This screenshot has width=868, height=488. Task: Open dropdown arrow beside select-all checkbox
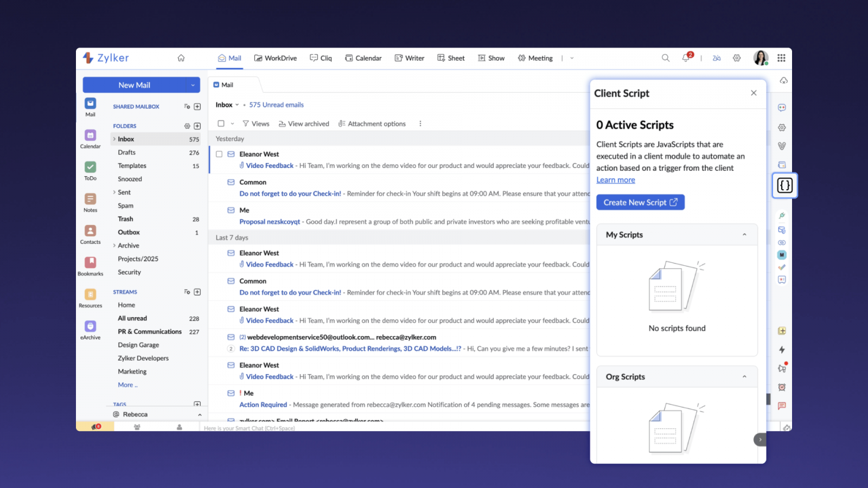coord(232,124)
